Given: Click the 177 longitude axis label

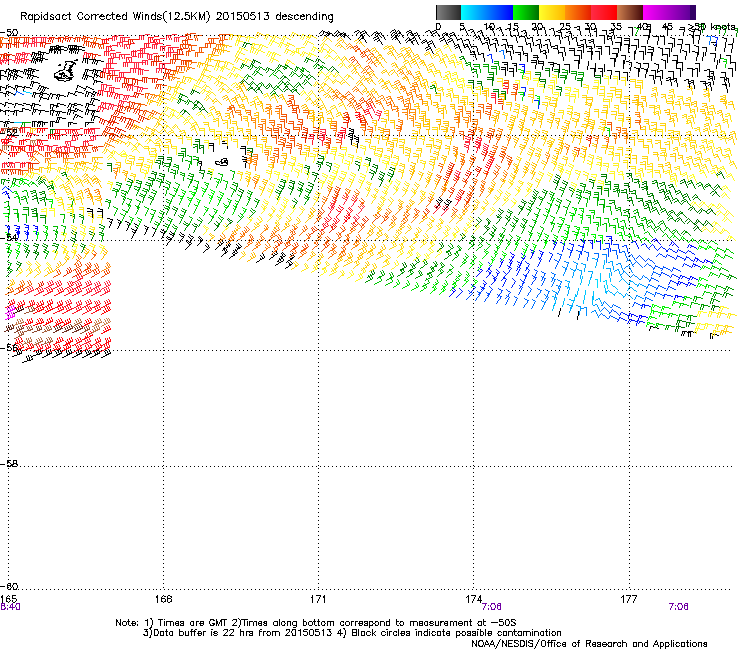Looking at the screenshot, I should 628,599.
